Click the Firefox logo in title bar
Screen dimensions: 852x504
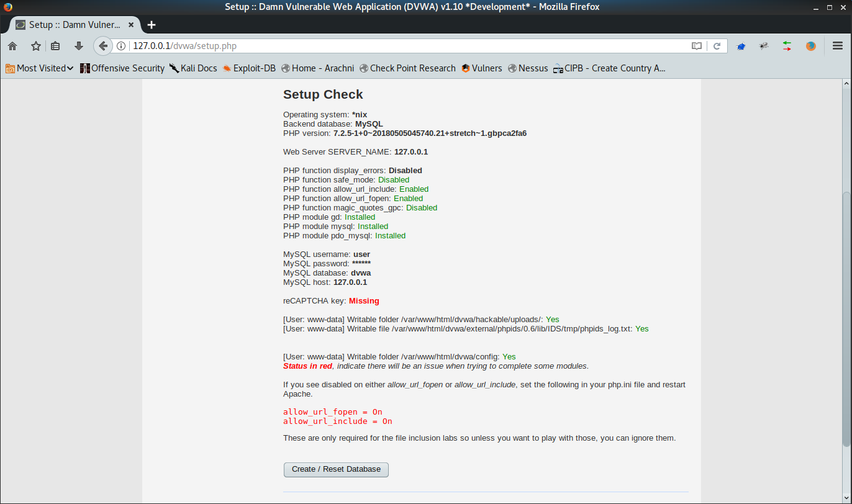pyautogui.click(x=8, y=7)
